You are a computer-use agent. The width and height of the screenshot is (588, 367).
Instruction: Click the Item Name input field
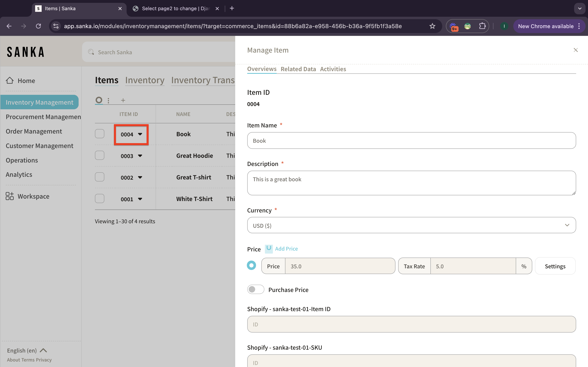coord(411,140)
